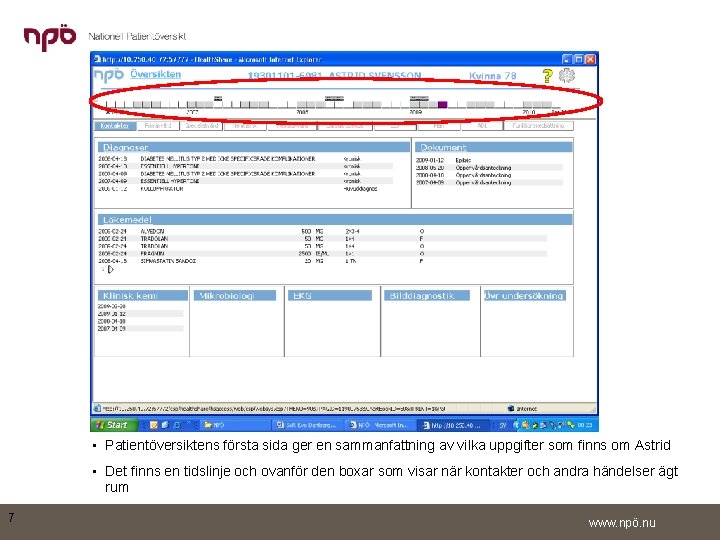720x540 pixels.
Task: Open the EKG panel header
Action: 330,295
